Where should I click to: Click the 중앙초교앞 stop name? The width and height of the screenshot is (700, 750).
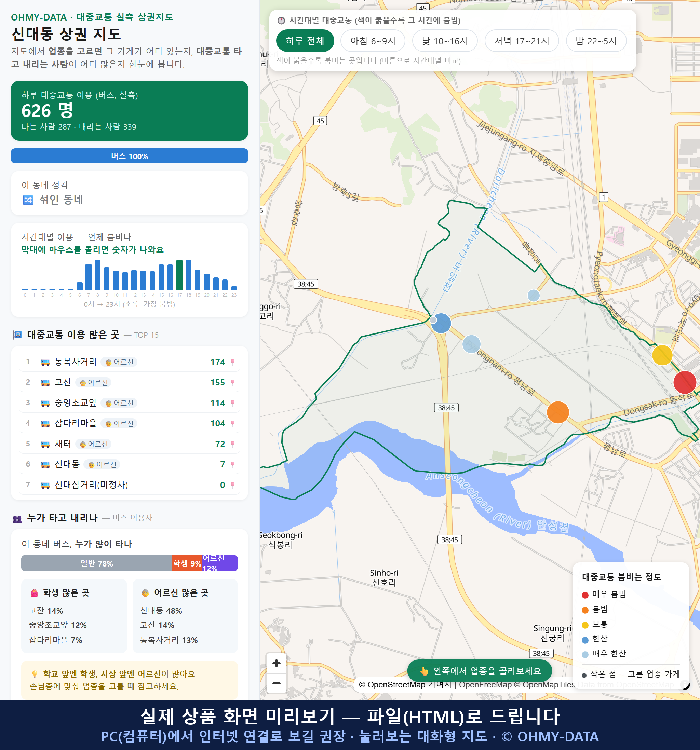76,403
